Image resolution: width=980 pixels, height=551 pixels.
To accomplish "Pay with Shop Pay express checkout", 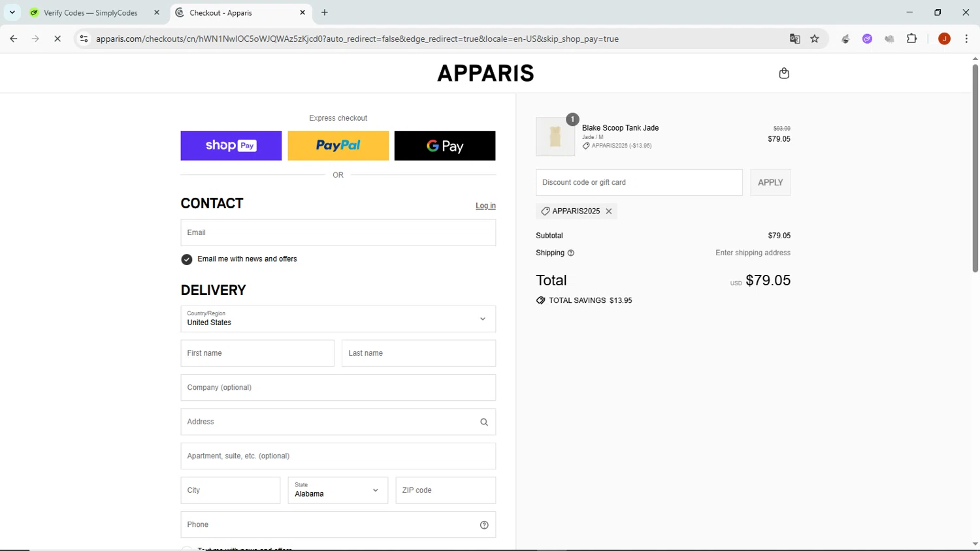I will pyautogui.click(x=231, y=146).
